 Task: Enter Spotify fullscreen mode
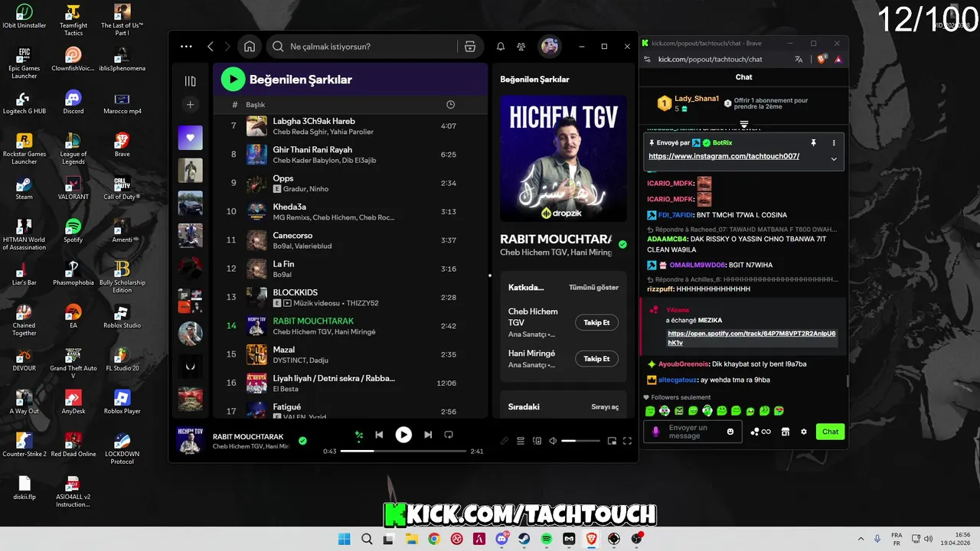pos(627,441)
